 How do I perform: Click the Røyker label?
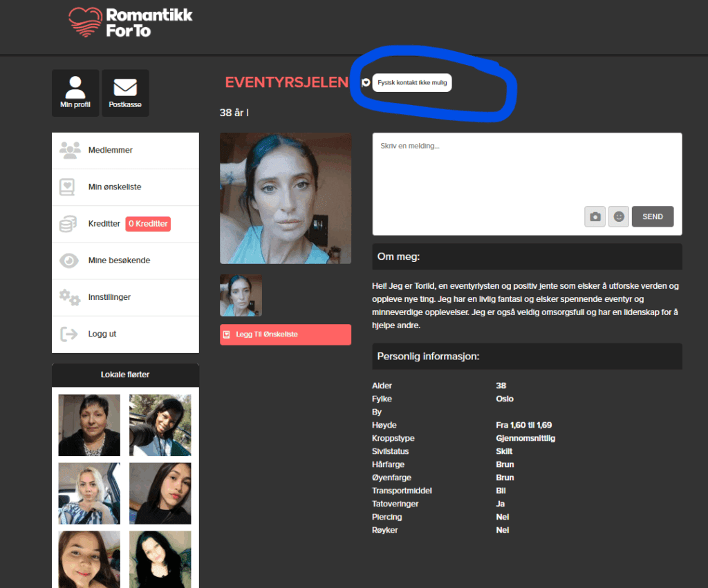tap(384, 530)
